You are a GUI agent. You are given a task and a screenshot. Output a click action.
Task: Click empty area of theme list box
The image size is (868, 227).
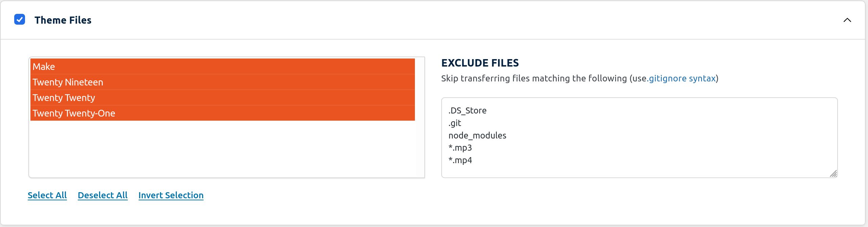(222, 149)
